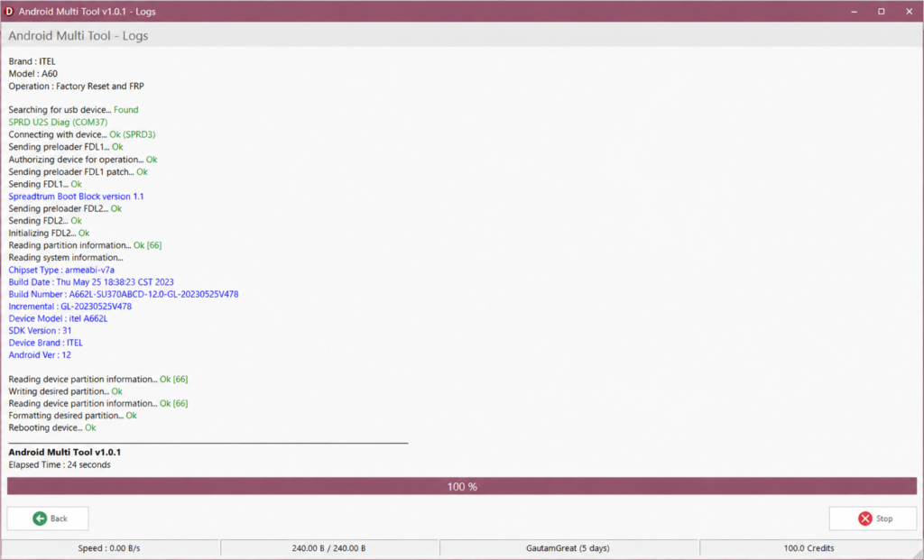Screen dimensions: 924x560
Task: Click Operation : Factory Reset and FRP line
Action: [76, 86]
